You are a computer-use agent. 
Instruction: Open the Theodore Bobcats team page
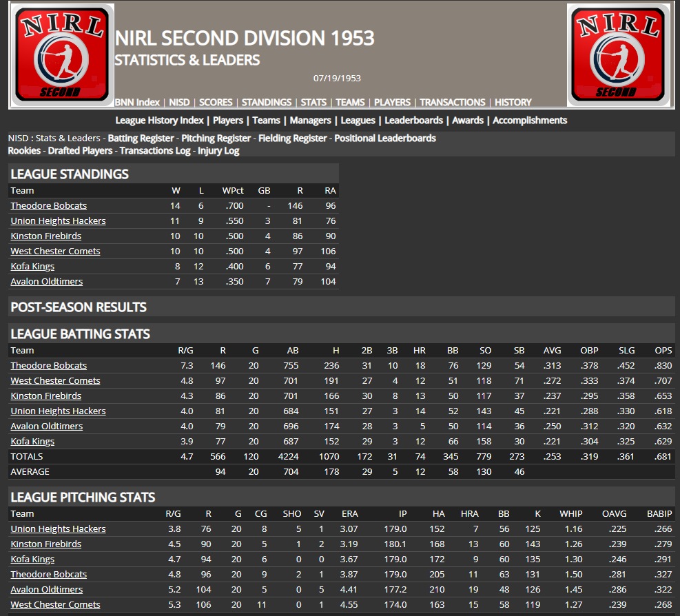tap(48, 205)
